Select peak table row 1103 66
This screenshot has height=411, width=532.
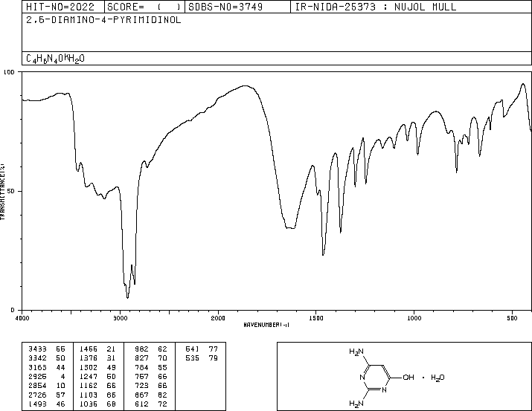click(97, 395)
